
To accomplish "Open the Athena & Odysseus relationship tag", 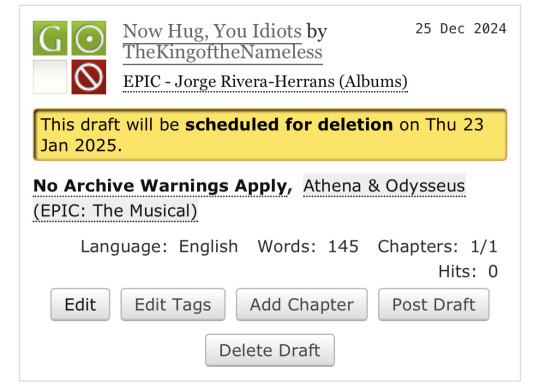I will (249, 198).
